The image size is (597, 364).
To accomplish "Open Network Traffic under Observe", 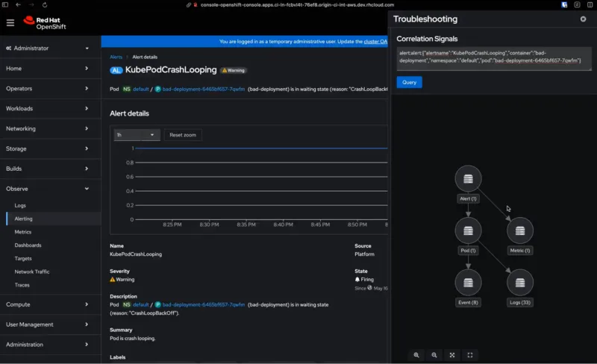I will click(32, 272).
